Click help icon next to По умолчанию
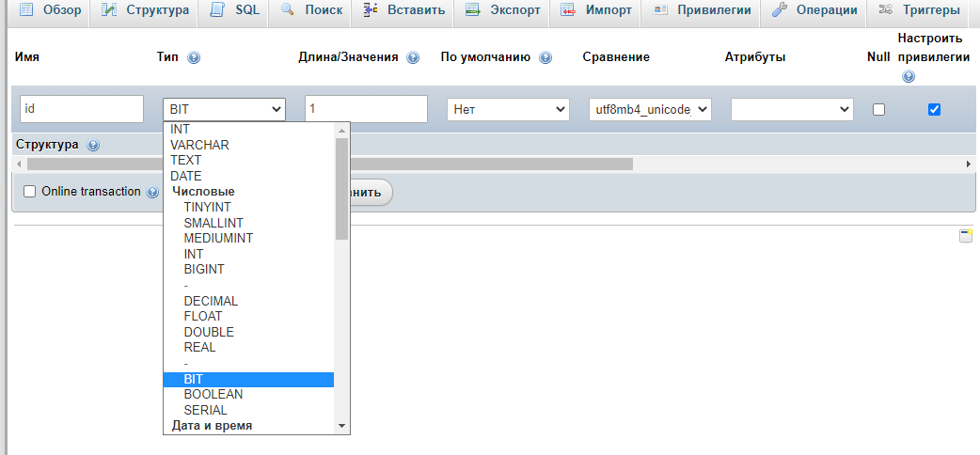Screen dimensions: 980x455 pos(545,57)
